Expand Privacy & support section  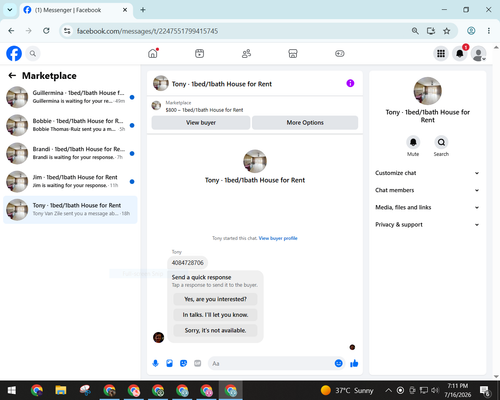[x=427, y=225]
